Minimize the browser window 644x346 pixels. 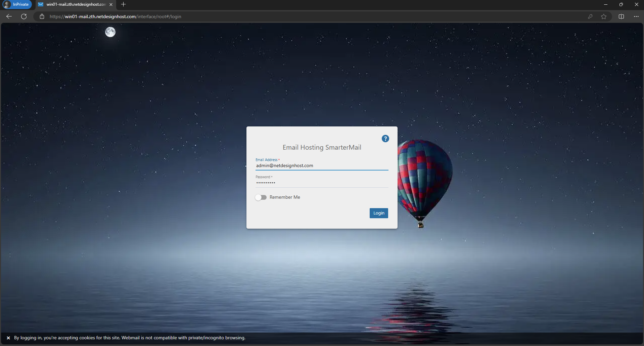coord(606,4)
